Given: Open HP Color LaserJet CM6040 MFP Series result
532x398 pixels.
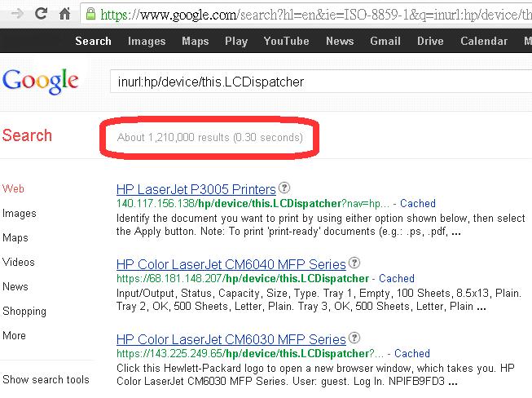Looking at the screenshot, I should tap(231, 264).
